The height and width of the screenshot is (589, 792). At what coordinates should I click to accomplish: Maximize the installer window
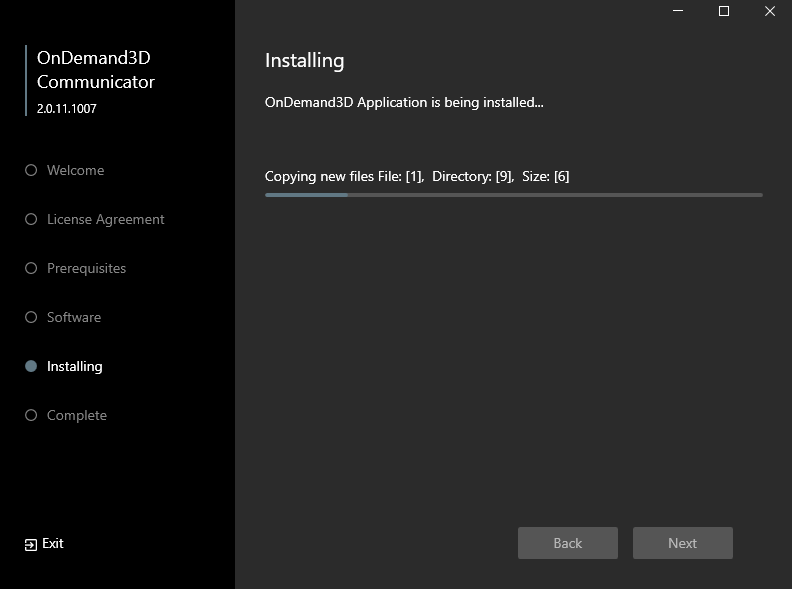(724, 11)
